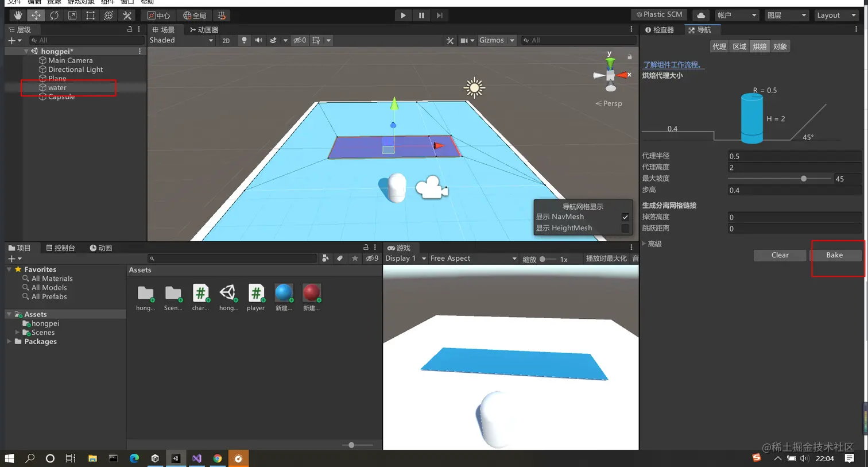This screenshot has width=868, height=467.
Task: Select the Rotate tool
Action: point(54,16)
